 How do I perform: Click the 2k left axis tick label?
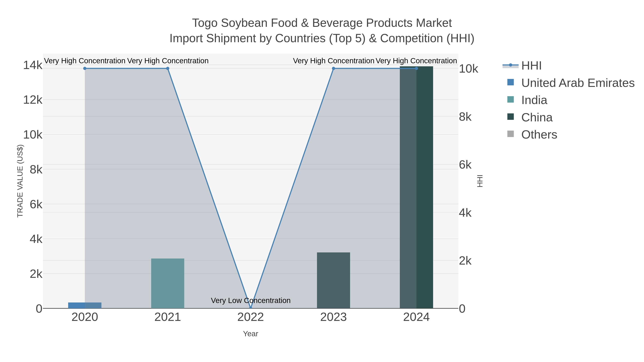pos(36,274)
